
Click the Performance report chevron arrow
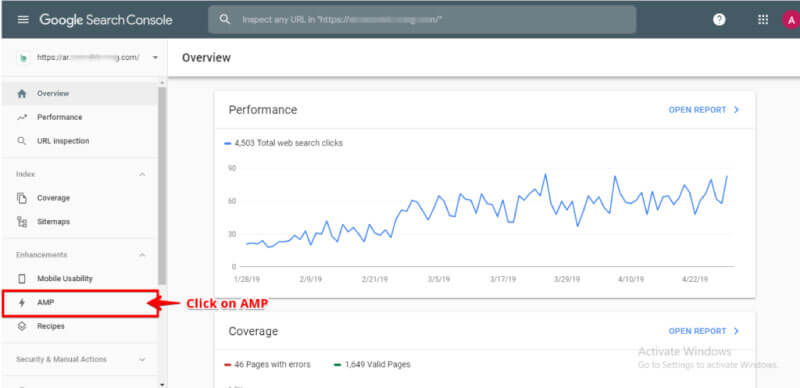click(736, 110)
